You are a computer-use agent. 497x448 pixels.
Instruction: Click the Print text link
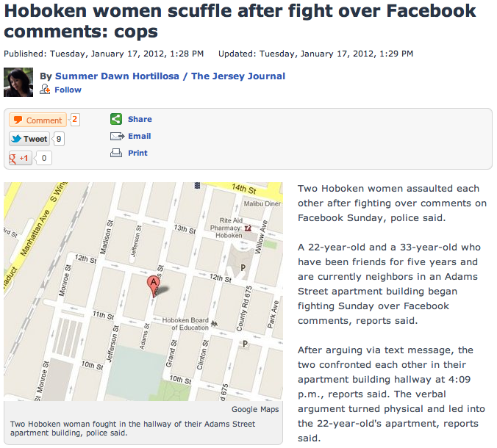point(137,153)
